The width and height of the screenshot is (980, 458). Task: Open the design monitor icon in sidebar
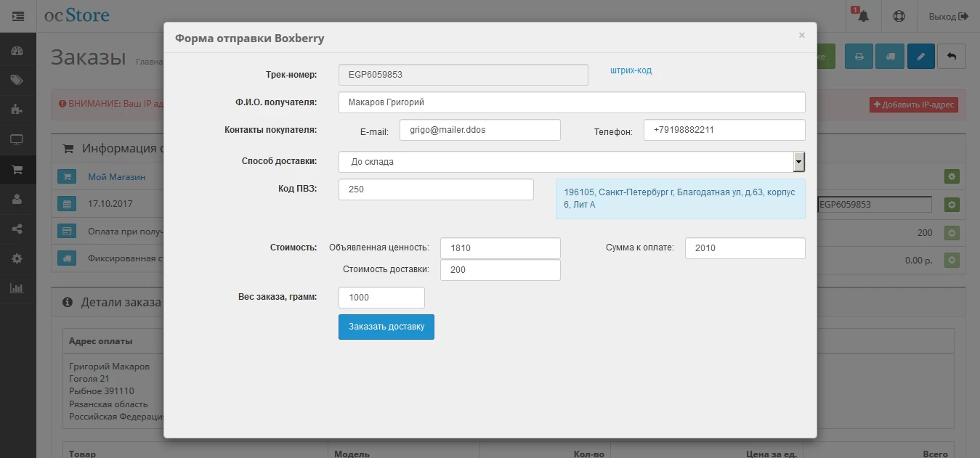(17, 139)
